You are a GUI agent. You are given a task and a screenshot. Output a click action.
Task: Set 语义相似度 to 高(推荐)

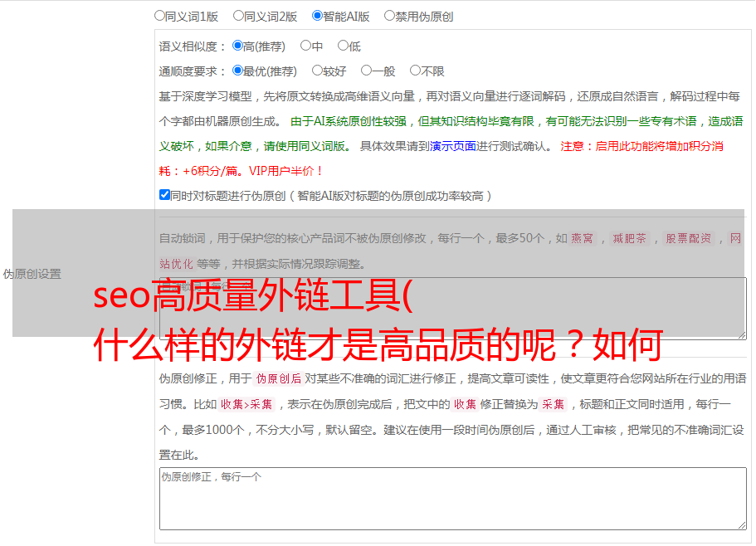click(237, 46)
